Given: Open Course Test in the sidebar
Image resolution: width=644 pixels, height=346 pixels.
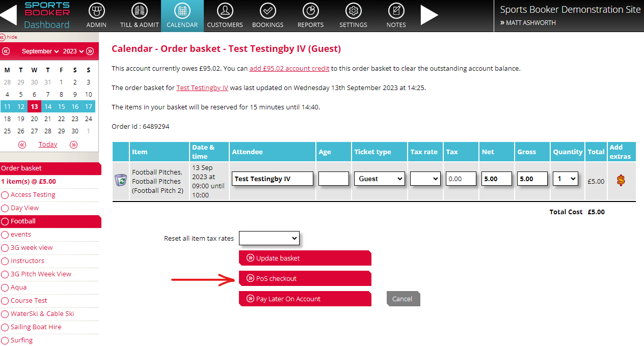Looking at the screenshot, I should coord(29,301).
